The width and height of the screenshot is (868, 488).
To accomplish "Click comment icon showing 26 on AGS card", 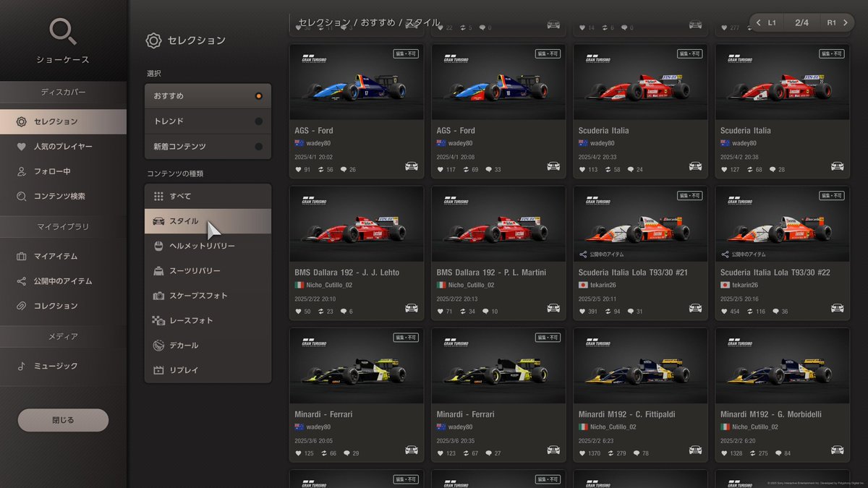I will [344, 170].
